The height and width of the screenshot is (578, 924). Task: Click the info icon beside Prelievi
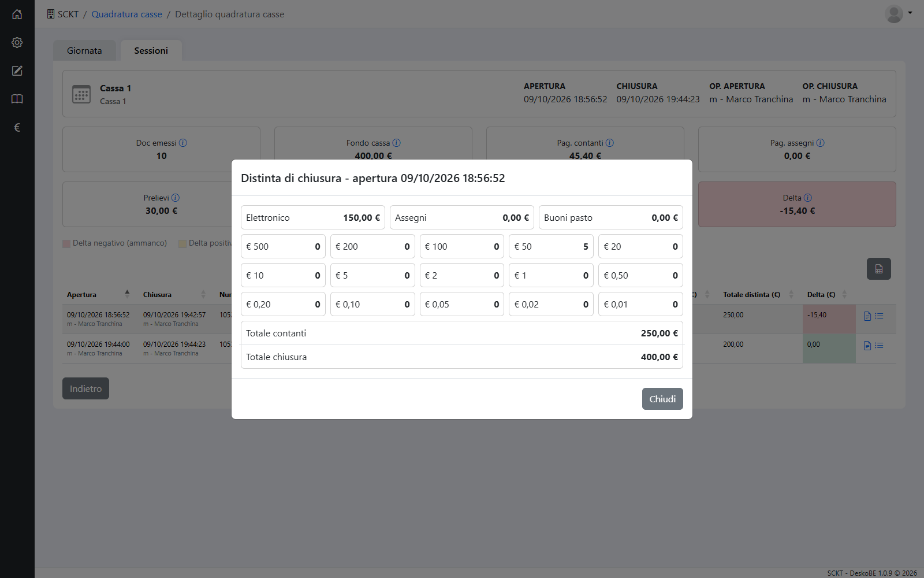coord(176,198)
